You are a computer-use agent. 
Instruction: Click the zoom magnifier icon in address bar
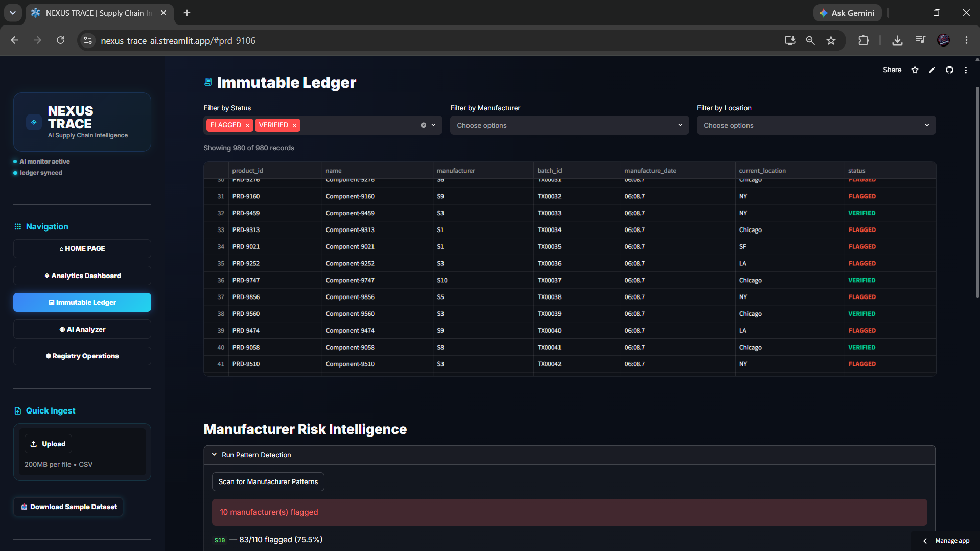[x=810, y=40]
